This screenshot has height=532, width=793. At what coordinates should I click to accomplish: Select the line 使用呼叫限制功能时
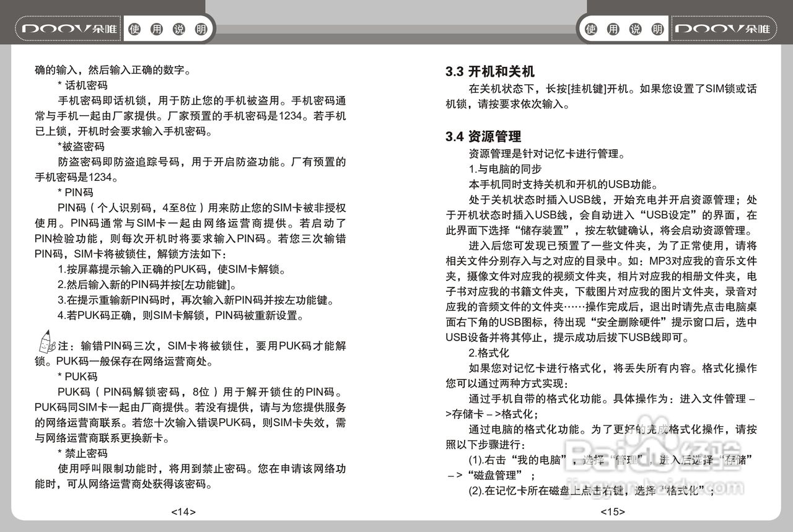pos(201,469)
